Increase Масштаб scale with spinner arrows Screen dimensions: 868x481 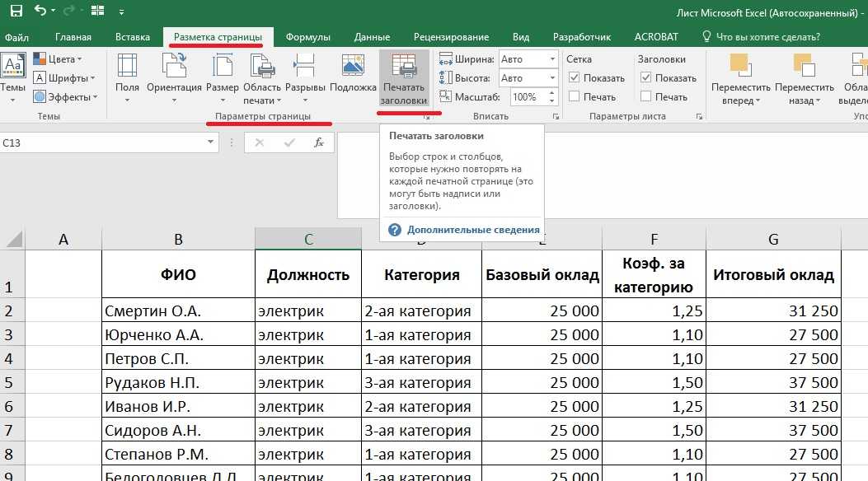coord(551,93)
